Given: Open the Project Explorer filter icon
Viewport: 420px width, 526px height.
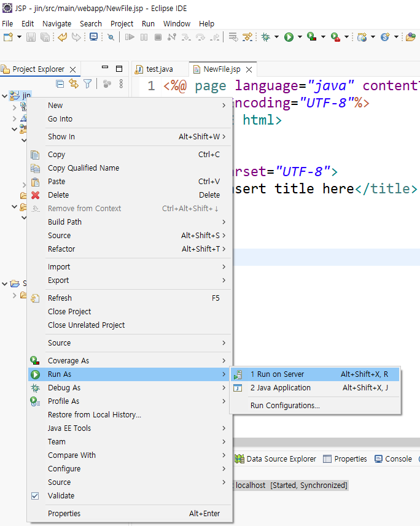Looking at the screenshot, I should (x=88, y=83).
